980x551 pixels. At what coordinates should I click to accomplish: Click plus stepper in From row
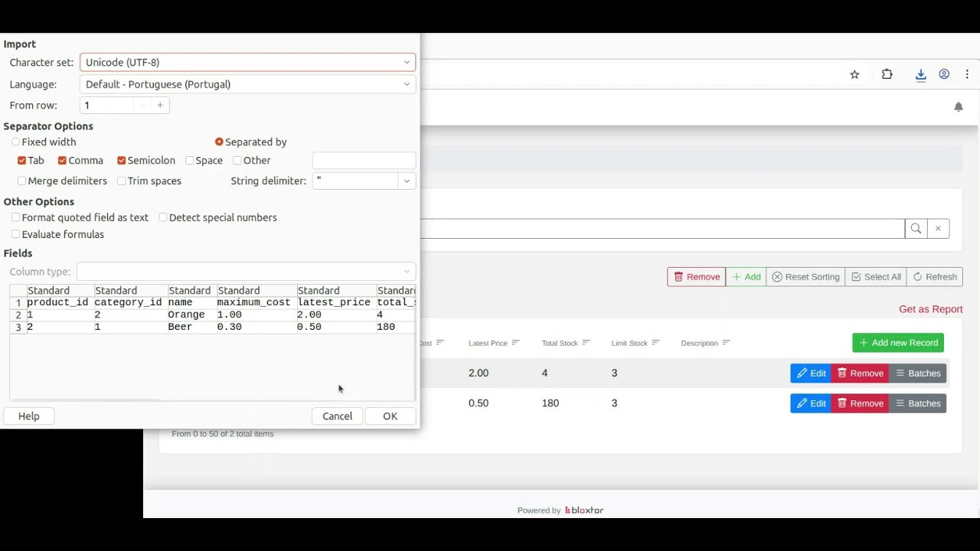coord(160,106)
